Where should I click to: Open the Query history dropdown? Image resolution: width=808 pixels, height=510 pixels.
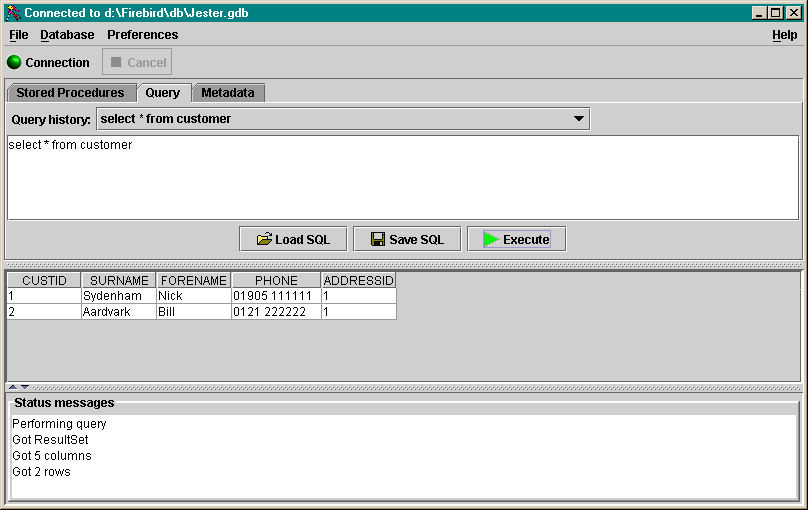(x=578, y=119)
